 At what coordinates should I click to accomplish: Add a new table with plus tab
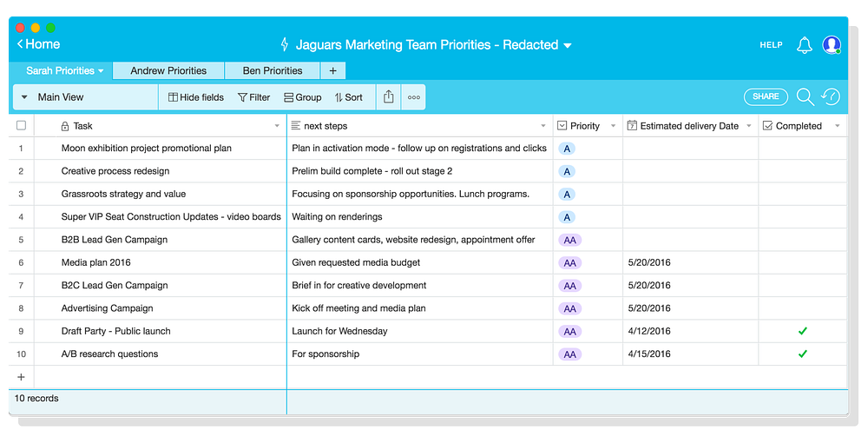click(332, 71)
